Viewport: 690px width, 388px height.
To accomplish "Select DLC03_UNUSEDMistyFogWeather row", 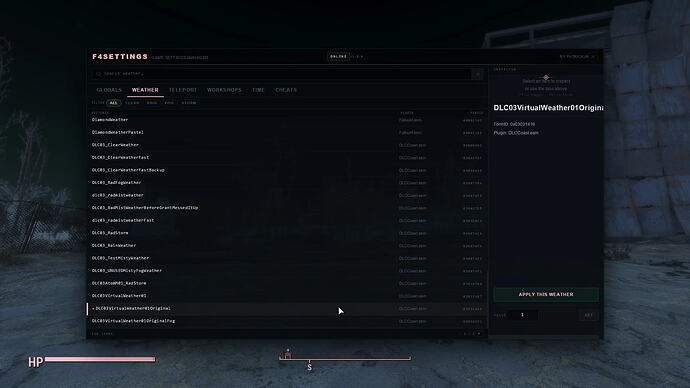I will click(287, 271).
